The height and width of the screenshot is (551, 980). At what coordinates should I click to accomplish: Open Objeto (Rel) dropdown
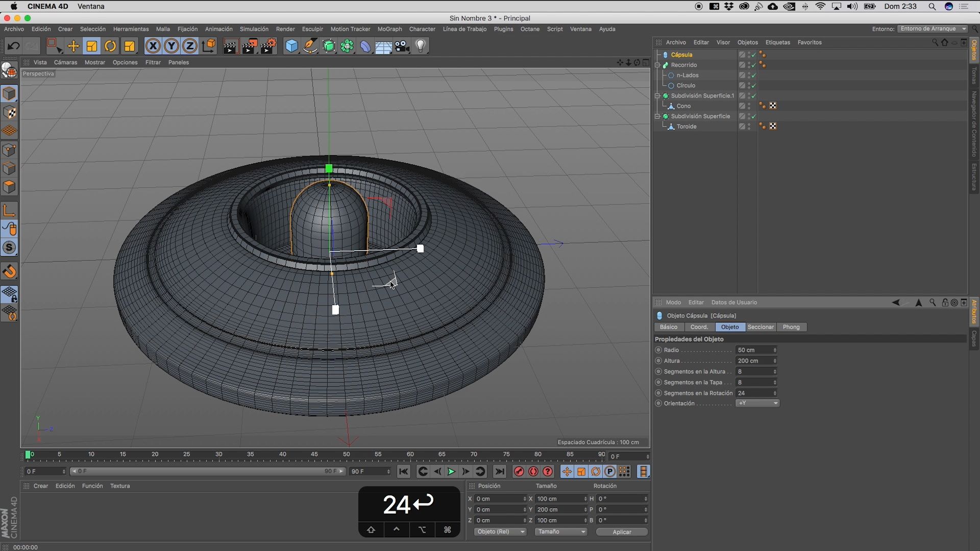[x=500, y=532]
